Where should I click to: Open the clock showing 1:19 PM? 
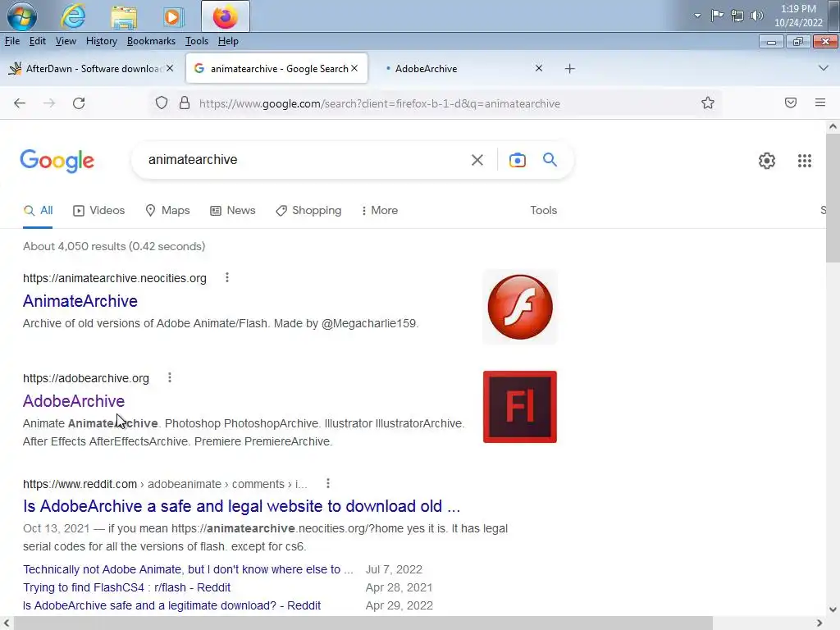point(798,16)
